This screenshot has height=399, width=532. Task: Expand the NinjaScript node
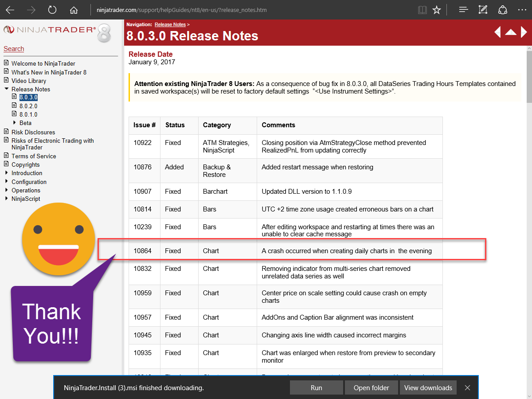[x=6, y=199]
